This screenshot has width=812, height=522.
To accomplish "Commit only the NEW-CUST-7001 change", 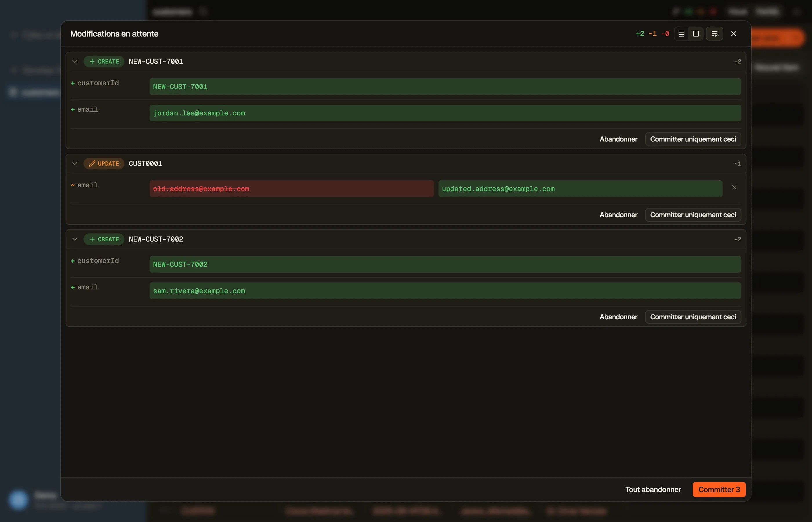I will click(693, 139).
